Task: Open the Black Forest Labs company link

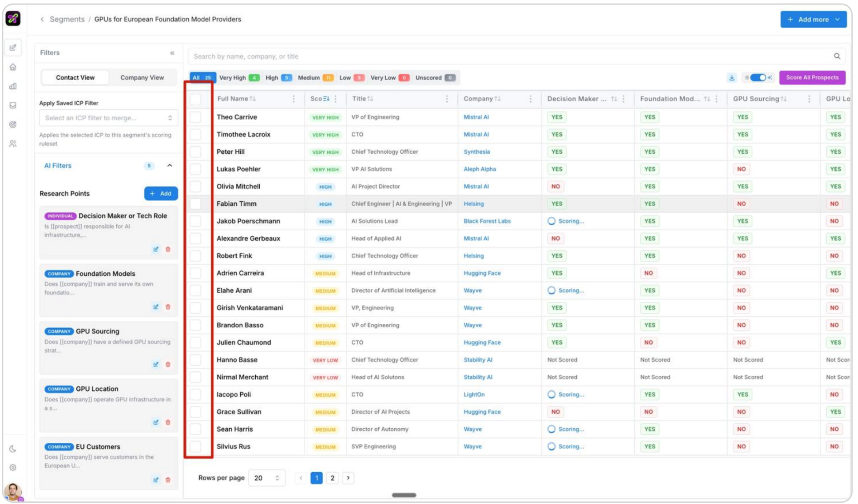Action: tap(487, 221)
